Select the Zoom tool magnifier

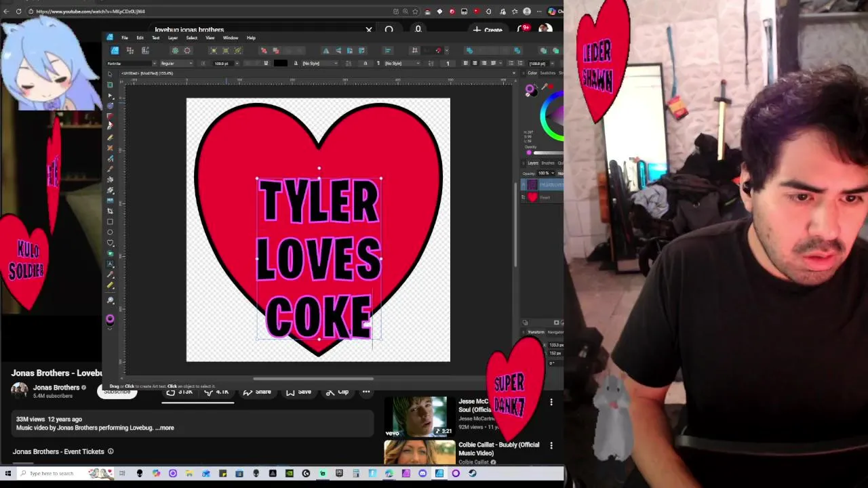pyautogui.click(x=110, y=300)
